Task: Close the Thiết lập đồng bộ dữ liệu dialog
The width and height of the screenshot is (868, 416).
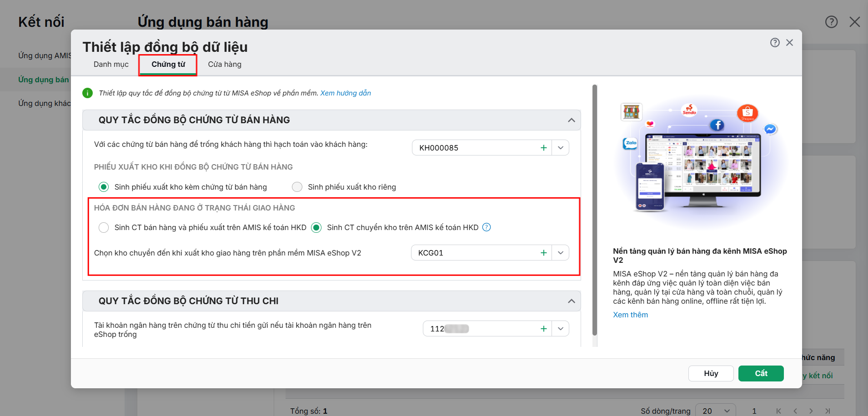Action: point(789,42)
